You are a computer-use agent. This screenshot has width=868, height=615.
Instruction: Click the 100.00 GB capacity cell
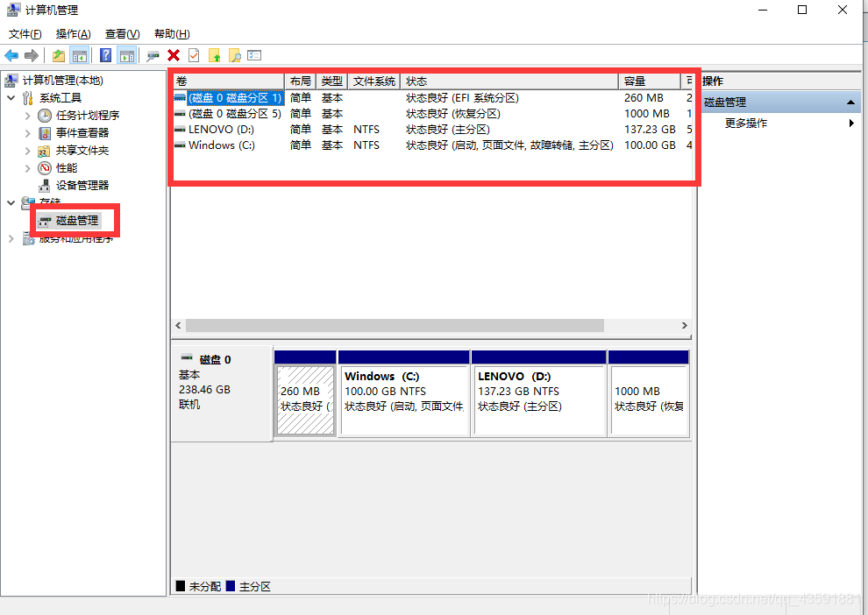pos(650,145)
